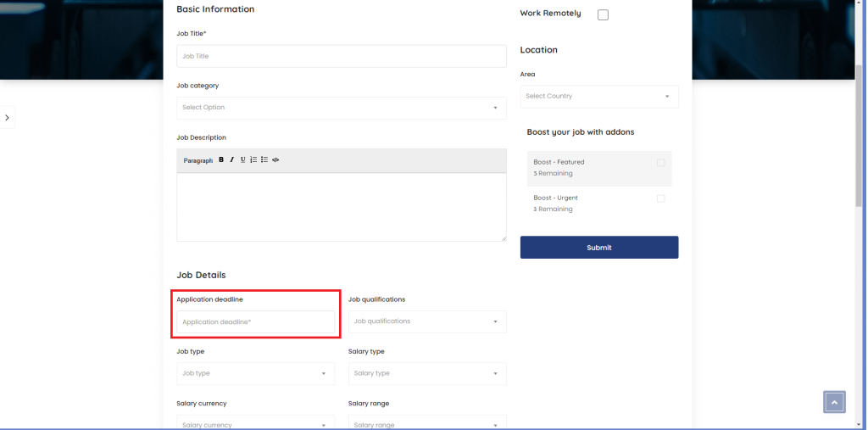Open the Job type dropdown
Screen dimensions: 868x430
(x=255, y=373)
